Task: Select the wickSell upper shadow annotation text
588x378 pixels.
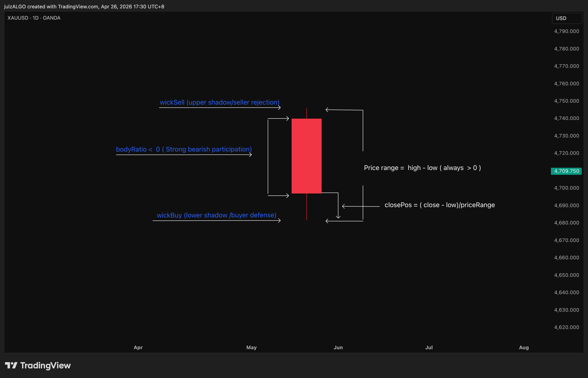Action: (x=220, y=102)
